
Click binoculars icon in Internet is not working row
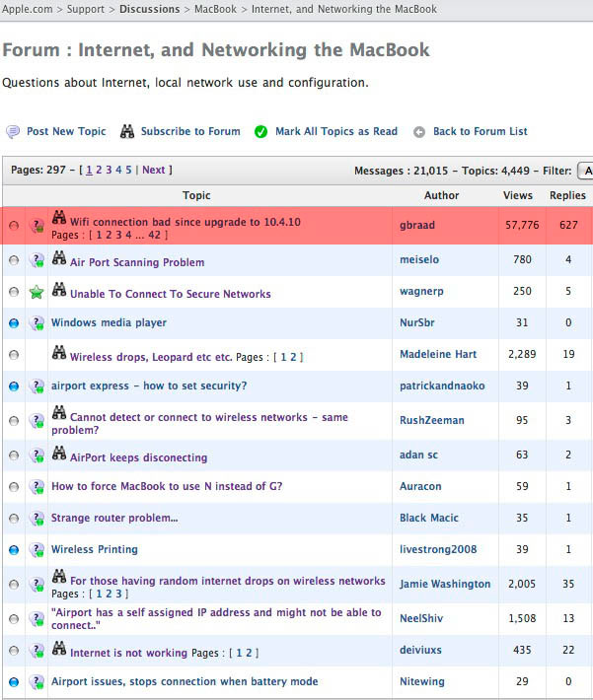59,648
